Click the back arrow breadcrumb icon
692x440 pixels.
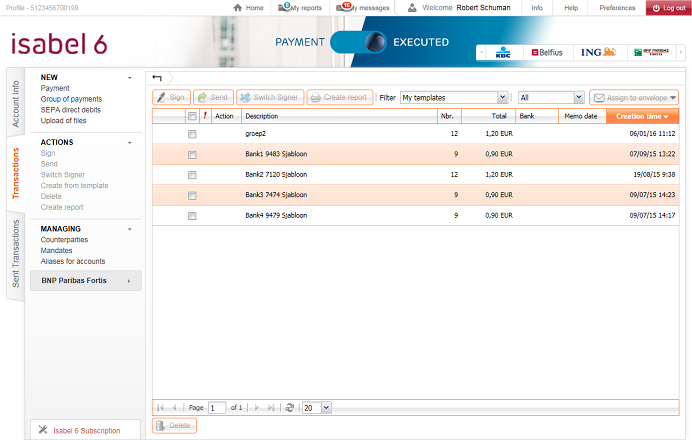click(157, 78)
